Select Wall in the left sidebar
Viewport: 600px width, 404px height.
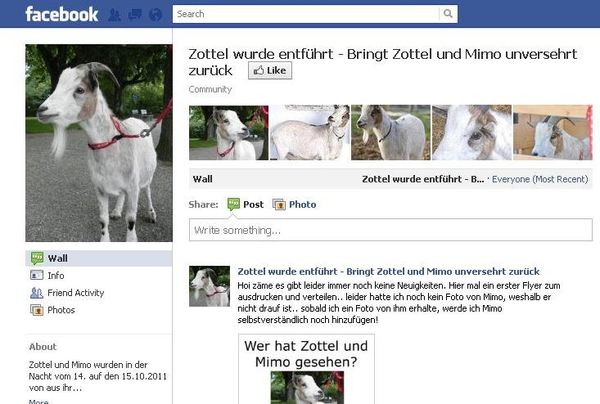tap(99, 258)
